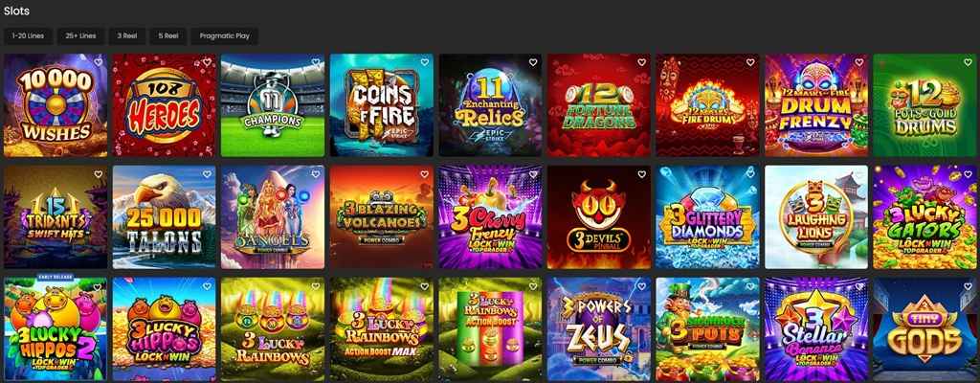
Task: Mark Tiny Gods as favorite
Action: 969,286
